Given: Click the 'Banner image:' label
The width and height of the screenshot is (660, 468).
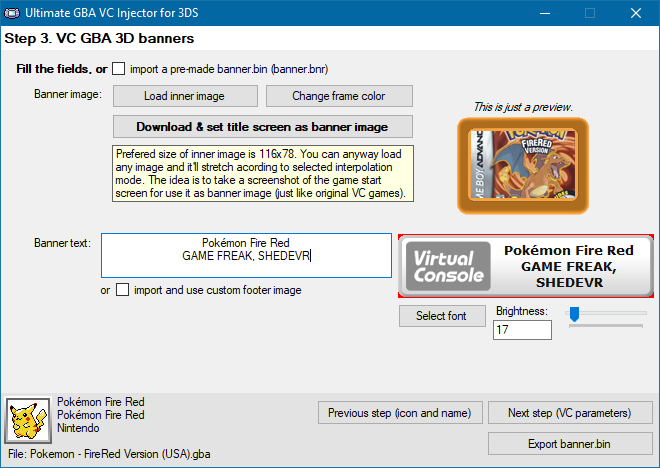Looking at the screenshot, I should pos(68,94).
